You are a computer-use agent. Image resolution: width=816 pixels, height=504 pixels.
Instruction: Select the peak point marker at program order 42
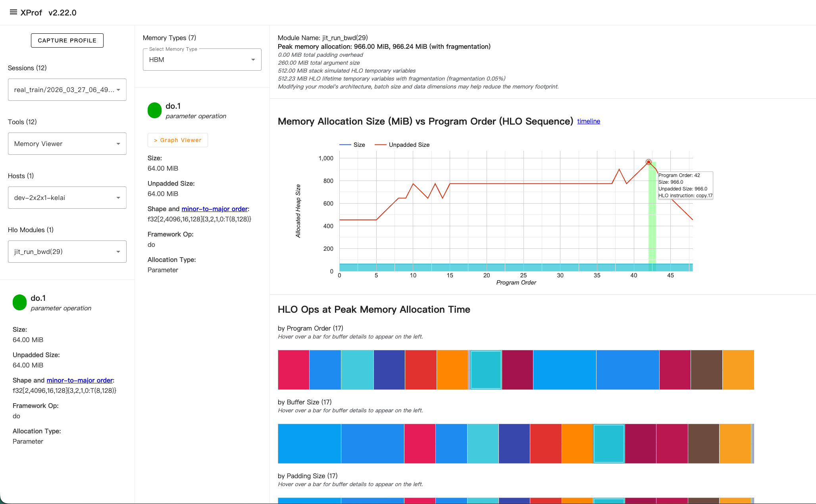point(649,162)
